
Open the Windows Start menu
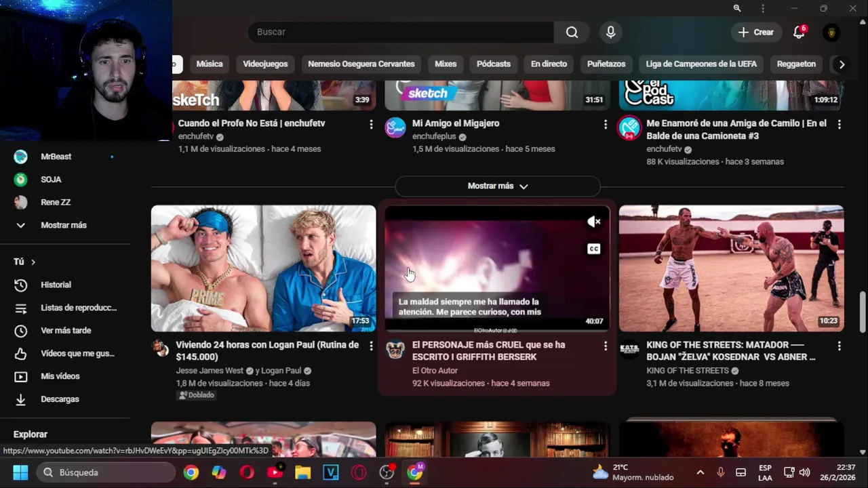pyautogui.click(x=20, y=472)
